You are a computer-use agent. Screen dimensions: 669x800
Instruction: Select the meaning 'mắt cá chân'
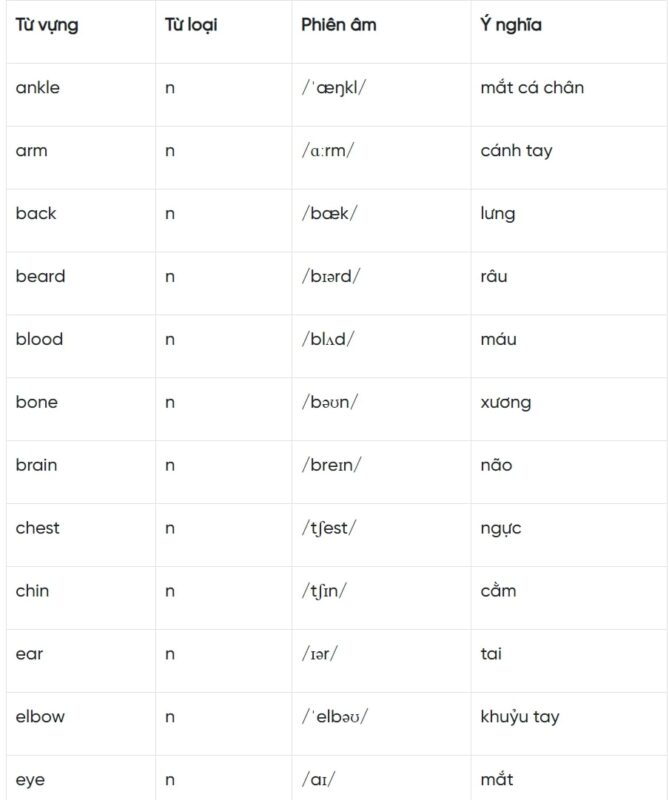[532, 88]
